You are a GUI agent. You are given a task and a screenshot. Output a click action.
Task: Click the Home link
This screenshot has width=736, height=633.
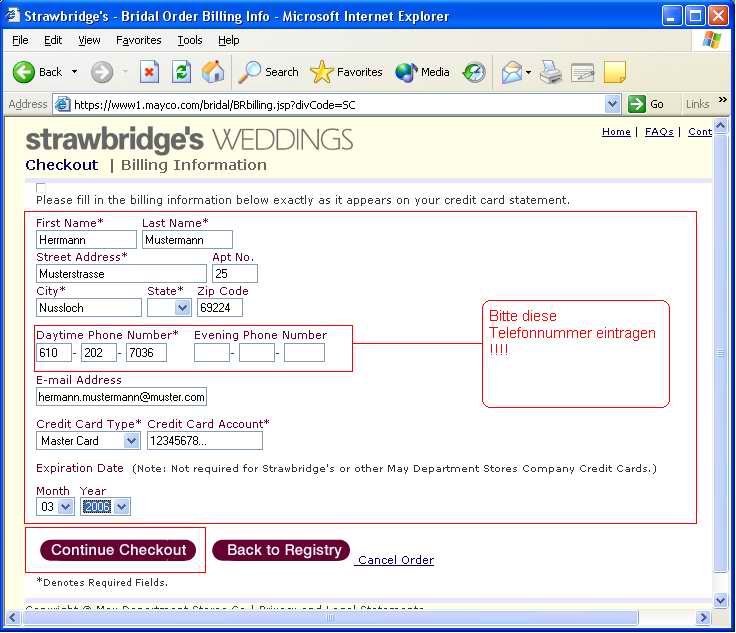[616, 132]
